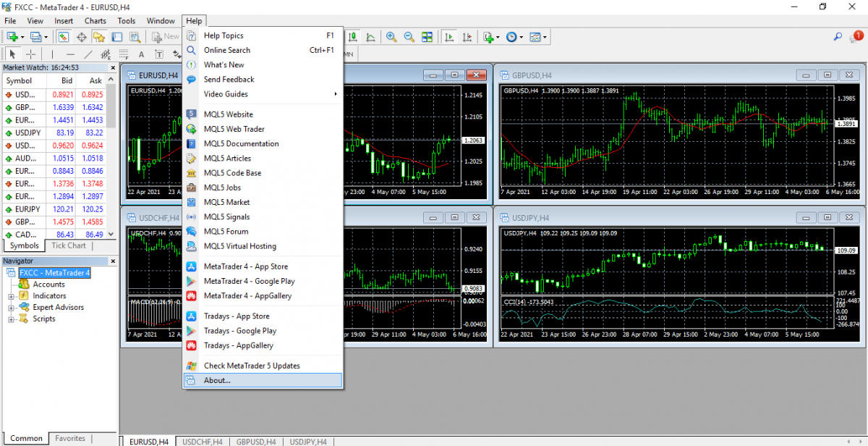Select the Vertical Line drawing tool
Viewport: 868px width, 446px height.
[x=52, y=54]
